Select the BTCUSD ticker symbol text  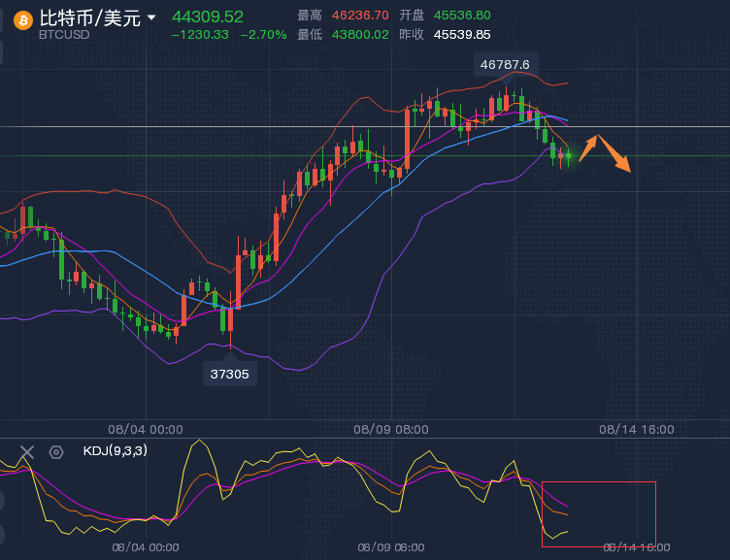point(64,35)
